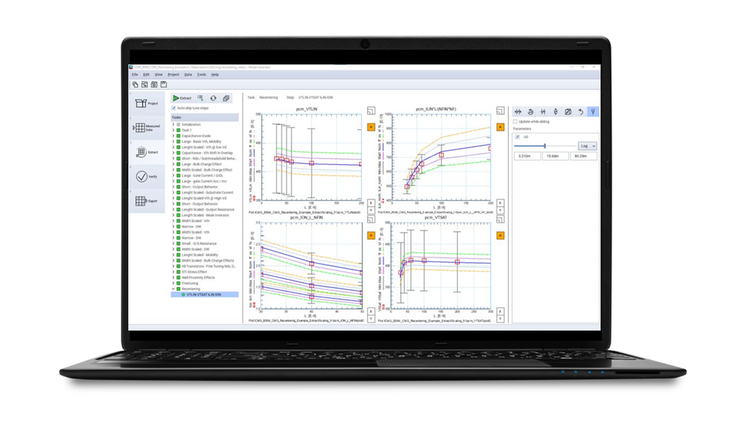Click the U0 minimum value field
The image size is (750, 422).
click(x=527, y=156)
